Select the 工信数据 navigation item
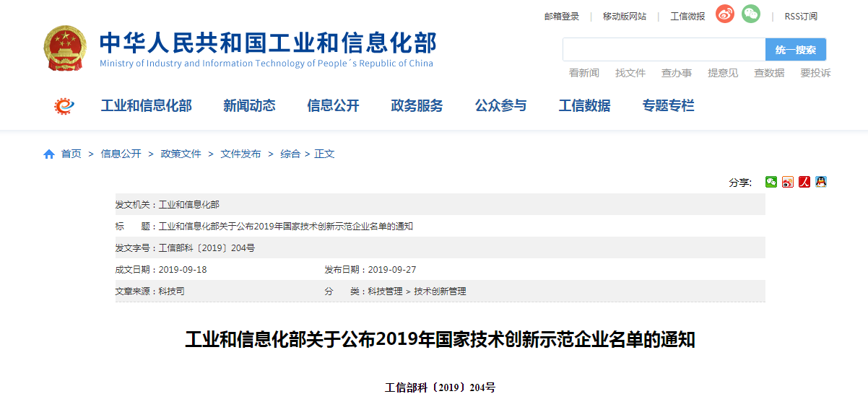The width and height of the screenshot is (868, 412). (584, 106)
